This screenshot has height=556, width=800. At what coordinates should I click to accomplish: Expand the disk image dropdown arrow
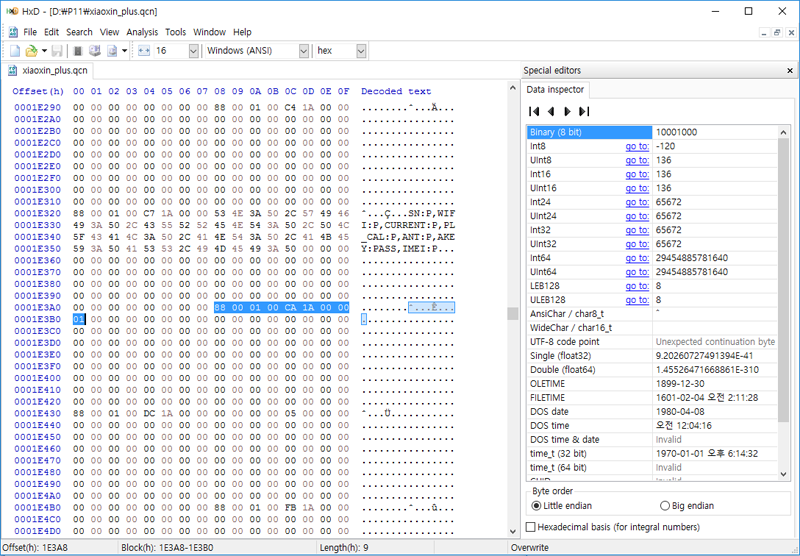pyautogui.click(x=124, y=50)
